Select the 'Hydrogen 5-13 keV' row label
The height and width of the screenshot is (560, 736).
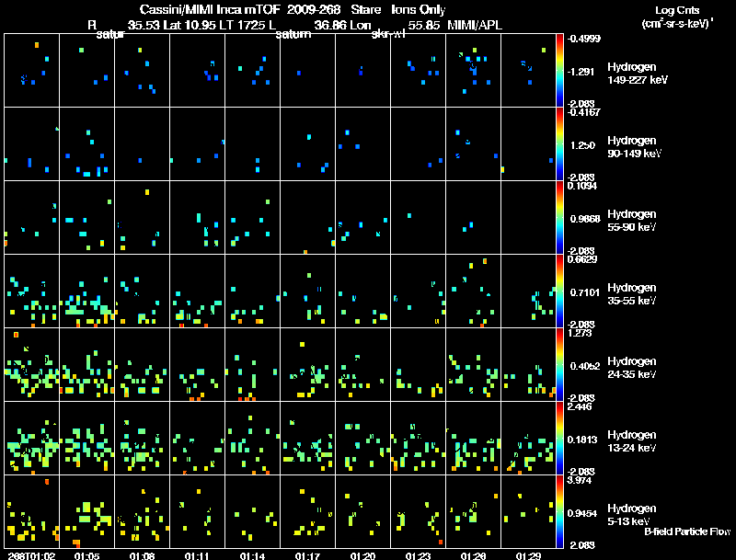pos(632,515)
